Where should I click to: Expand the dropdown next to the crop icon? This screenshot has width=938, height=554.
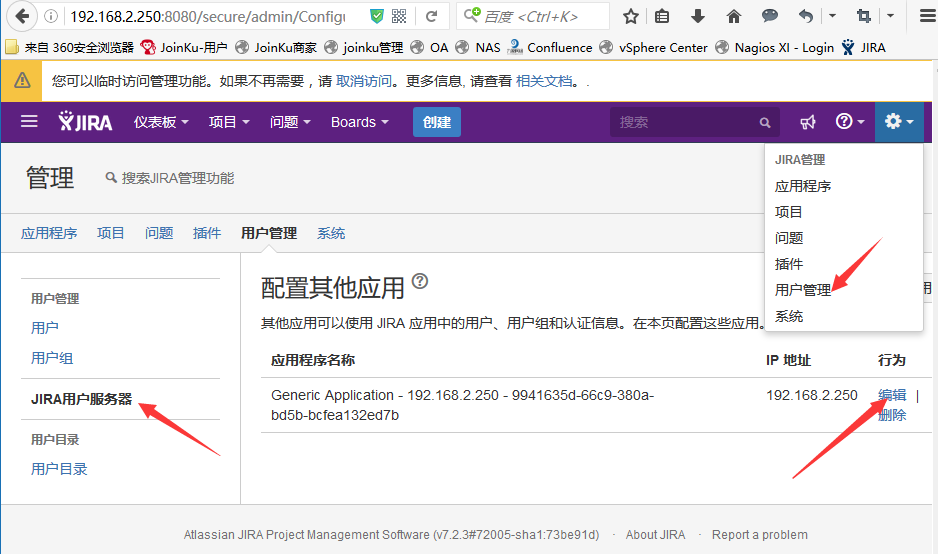click(x=890, y=16)
